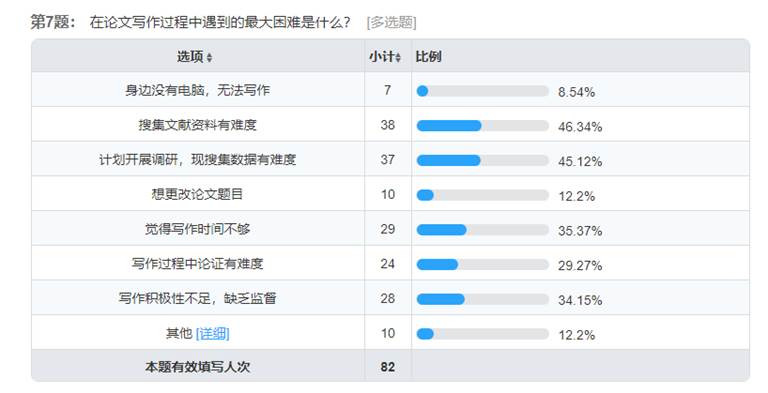Click the 8.54% progress bar
The width and height of the screenshot is (768, 393).
click(482, 91)
